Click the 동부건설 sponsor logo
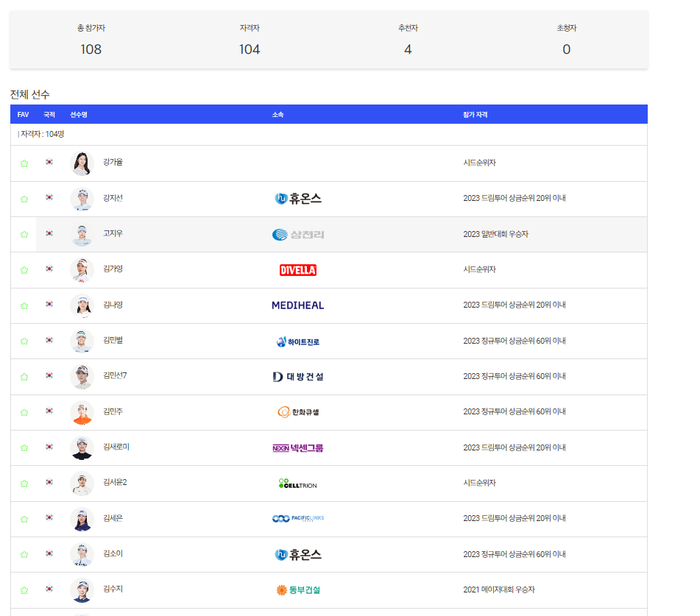 tap(298, 590)
